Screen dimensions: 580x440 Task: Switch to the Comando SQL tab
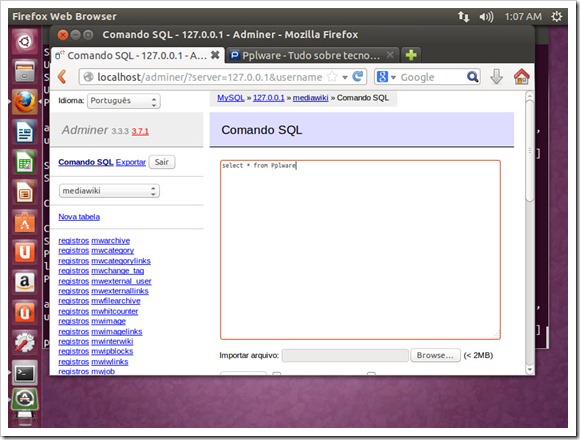(137, 55)
